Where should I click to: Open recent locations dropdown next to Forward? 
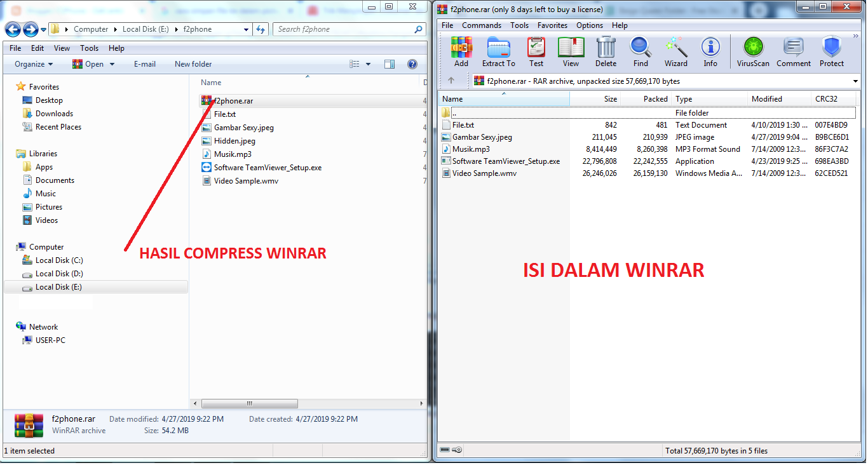(x=44, y=30)
